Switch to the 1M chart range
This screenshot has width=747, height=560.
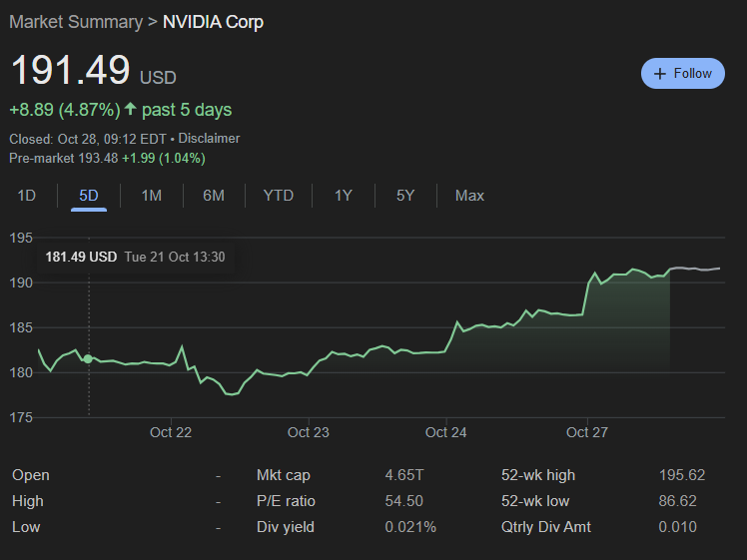point(151,196)
